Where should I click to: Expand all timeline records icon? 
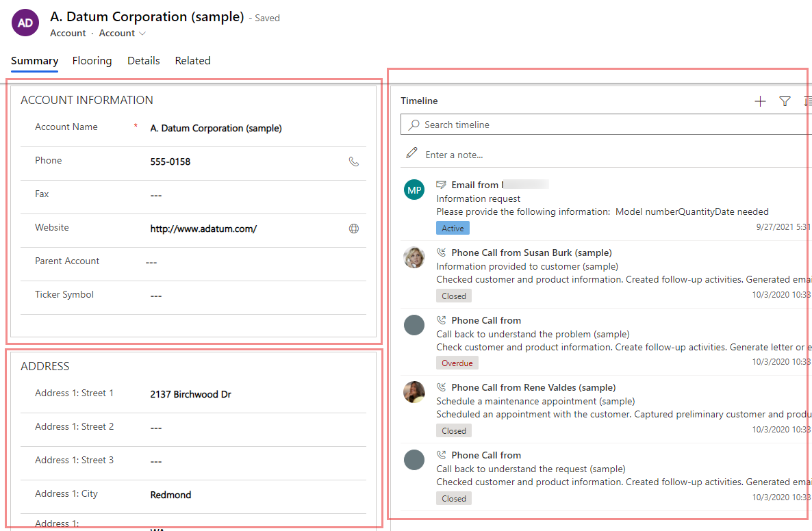pyautogui.click(x=807, y=101)
